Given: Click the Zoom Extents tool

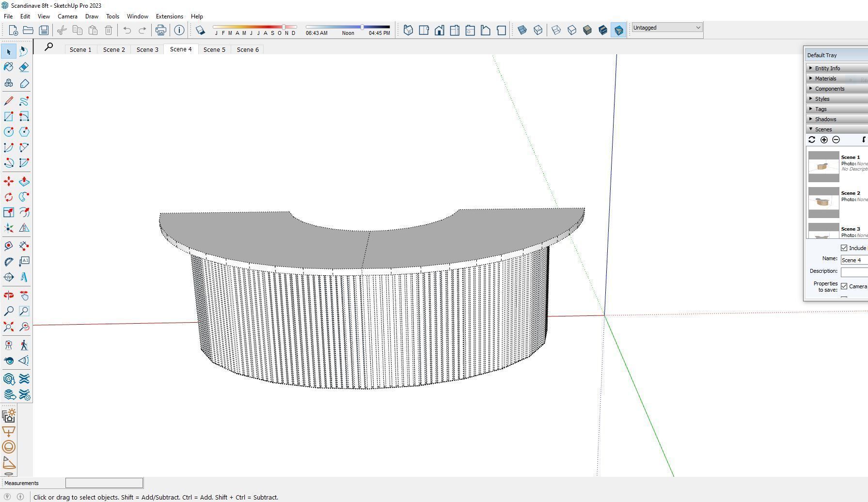Looking at the screenshot, I should tap(9, 327).
